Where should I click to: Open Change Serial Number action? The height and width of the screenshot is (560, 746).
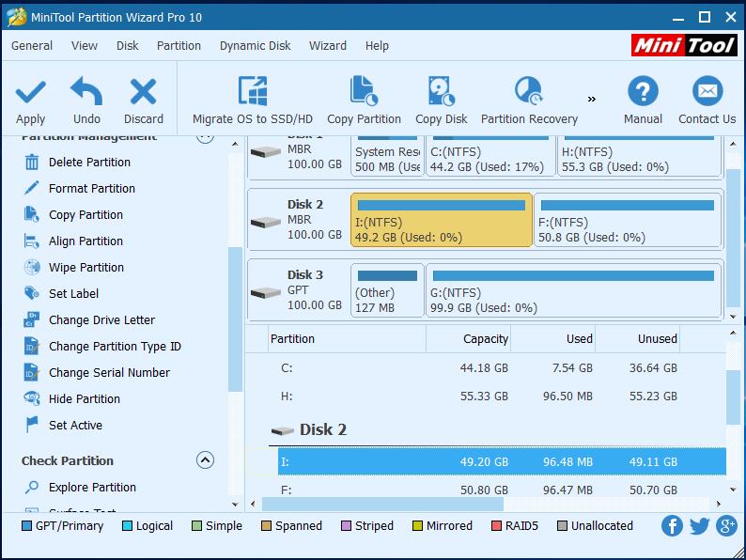coord(97,372)
